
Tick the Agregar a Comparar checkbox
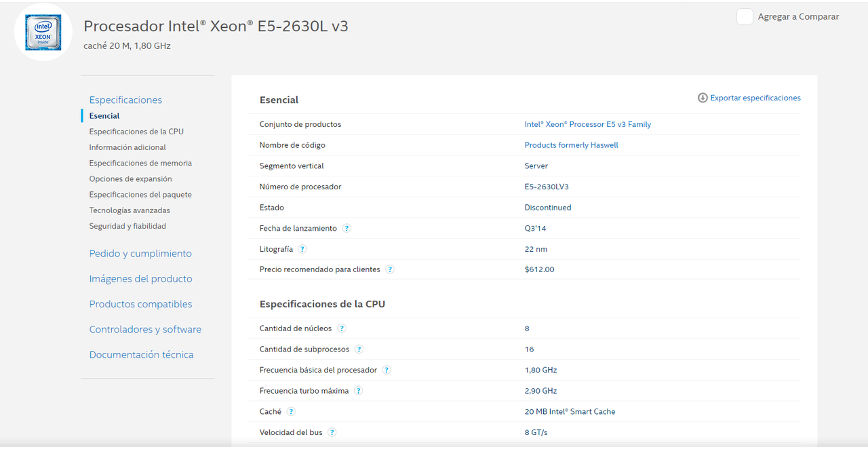(745, 17)
